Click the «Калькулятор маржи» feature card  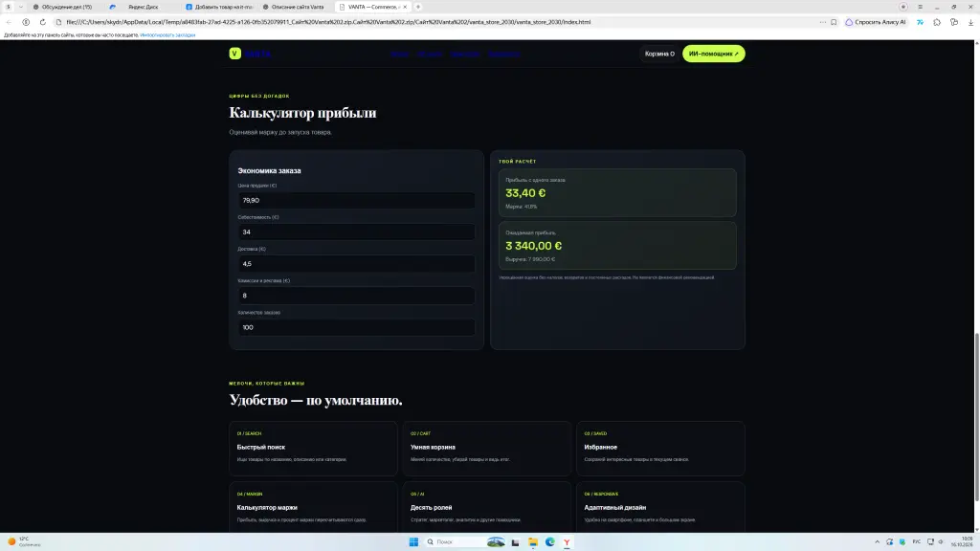tap(313, 507)
